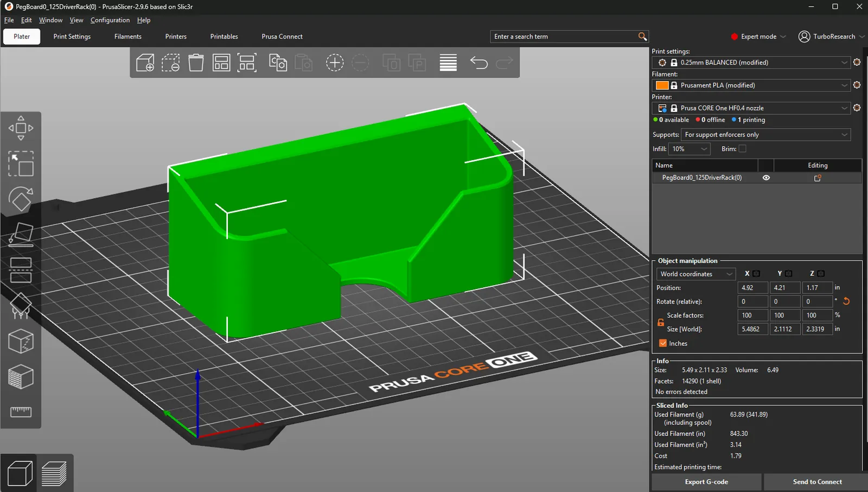Open the World coordinates dropdown

click(x=695, y=274)
